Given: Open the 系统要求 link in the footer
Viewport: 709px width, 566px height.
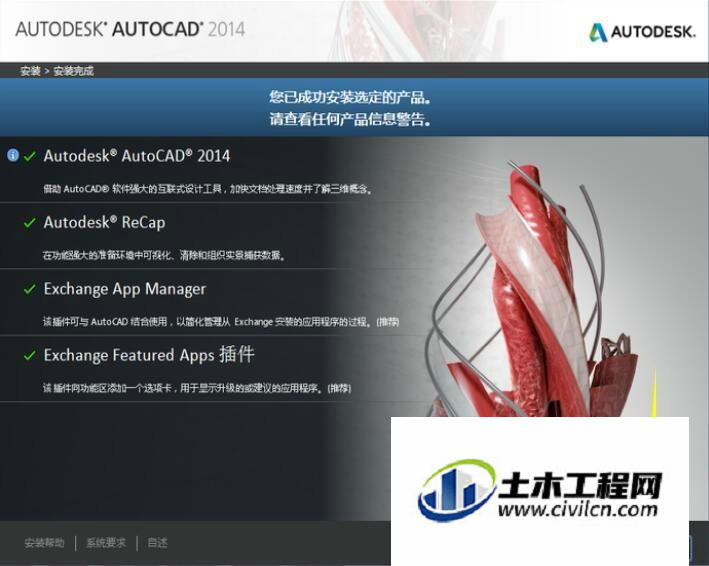Looking at the screenshot, I should pos(106,542).
